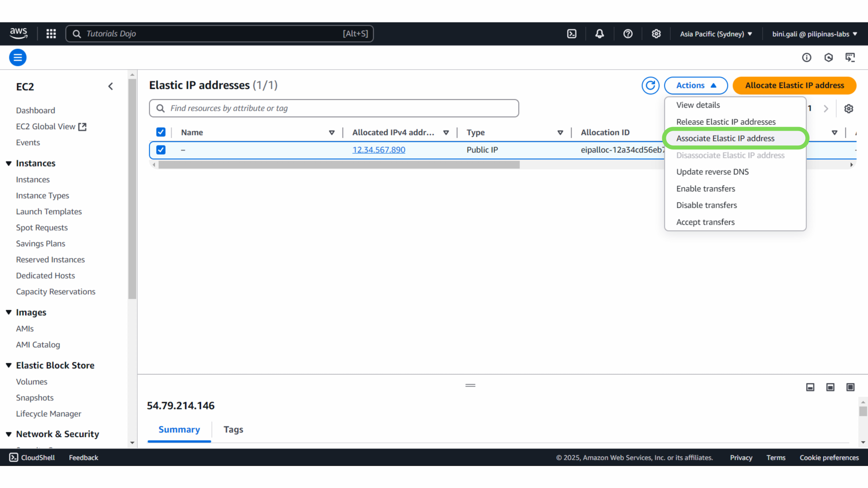Uncheck the 12.34.567.890 row checkbox
Screen dimensions: 868x488
coord(161,150)
